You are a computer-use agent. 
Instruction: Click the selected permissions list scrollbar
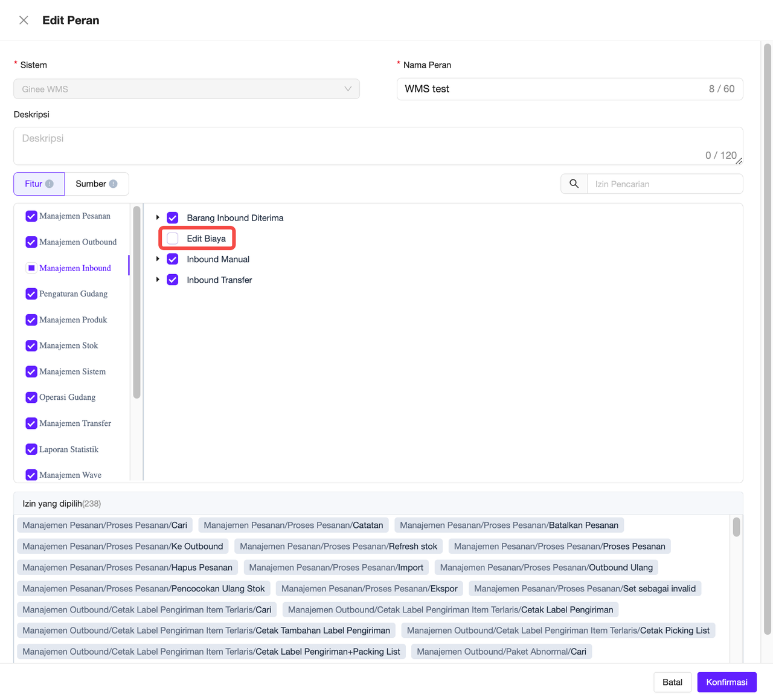(x=736, y=527)
